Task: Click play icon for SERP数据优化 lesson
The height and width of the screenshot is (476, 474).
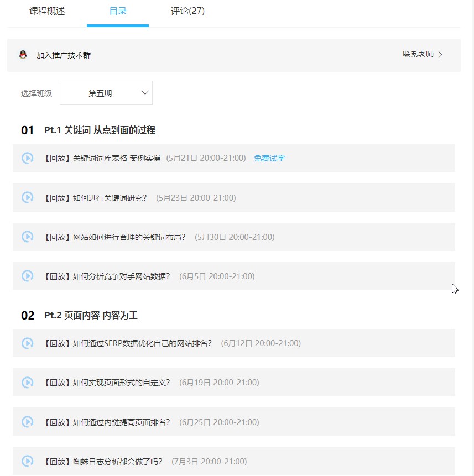Action: [x=27, y=343]
